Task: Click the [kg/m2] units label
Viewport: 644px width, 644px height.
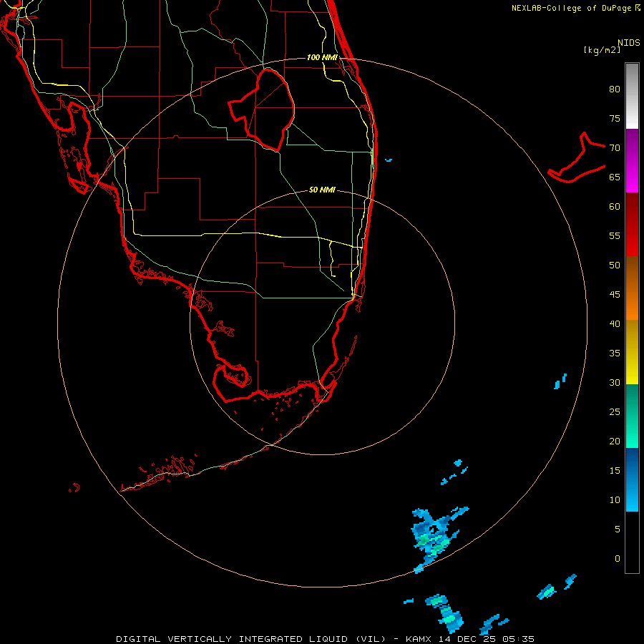Action: click(x=602, y=50)
